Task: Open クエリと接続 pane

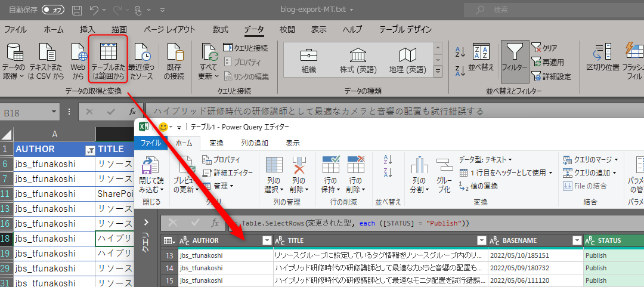Action: click(246, 48)
